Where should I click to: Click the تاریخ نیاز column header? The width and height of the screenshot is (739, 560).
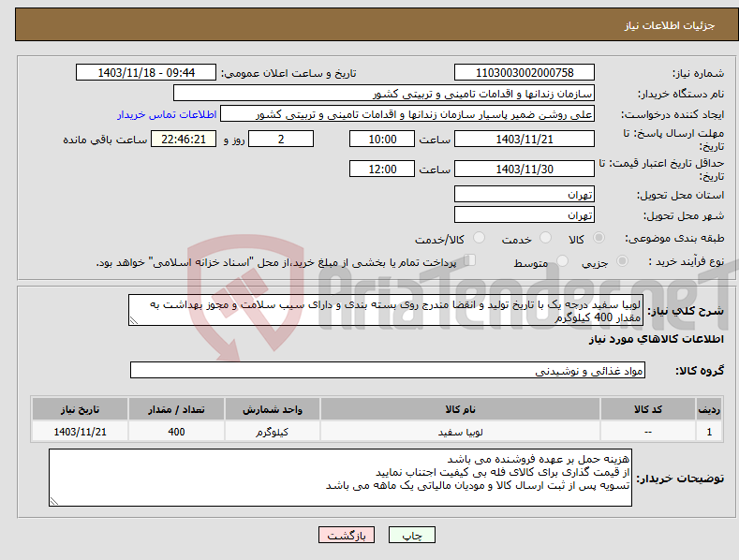click(x=80, y=409)
